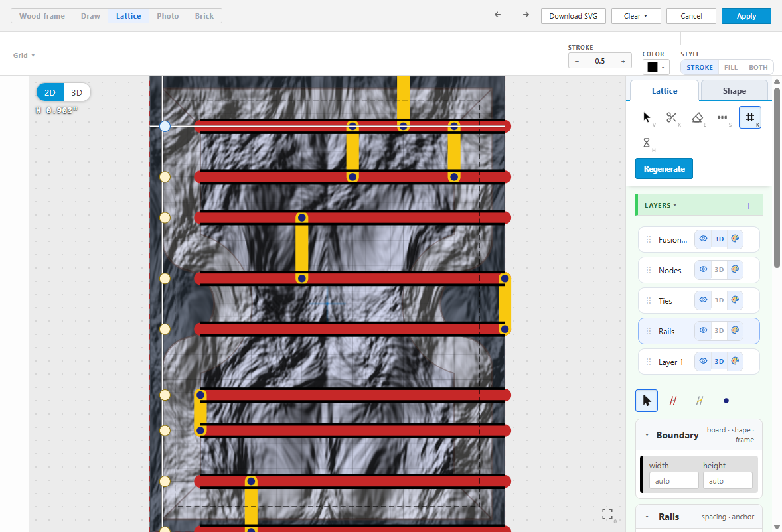The height and width of the screenshot is (532, 782).
Task: Select the red rail drawing tool
Action: [x=672, y=401]
